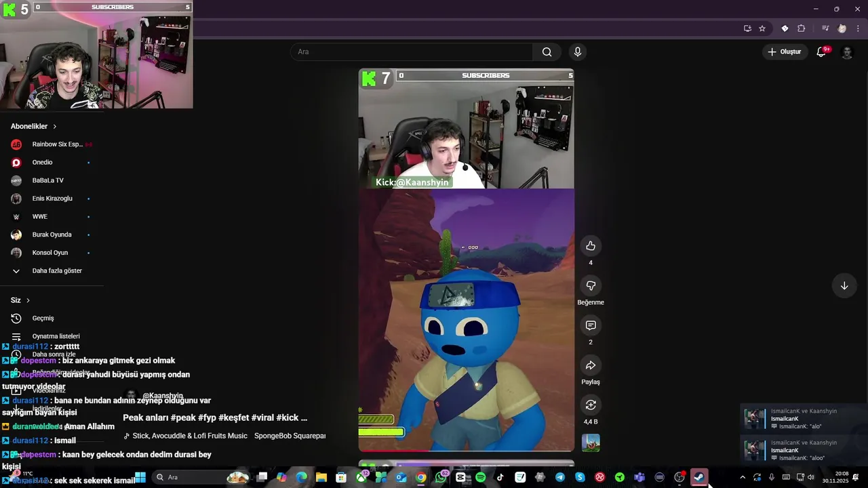Open the clock showing 20:08

pos(835,478)
